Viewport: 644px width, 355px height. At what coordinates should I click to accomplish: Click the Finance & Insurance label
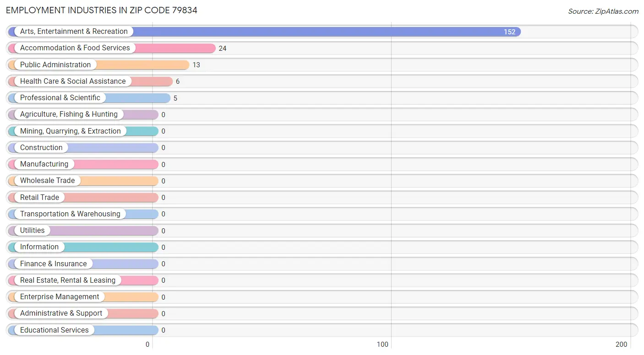(53, 264)
